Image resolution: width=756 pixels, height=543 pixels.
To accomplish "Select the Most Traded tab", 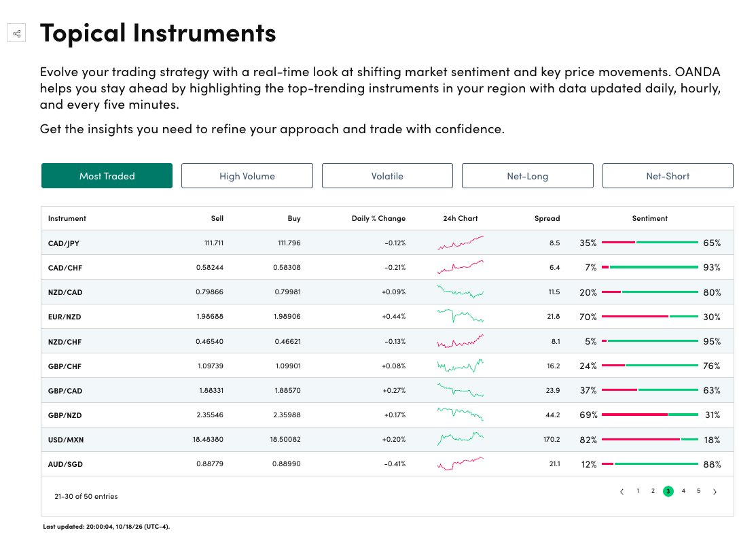I will click(x=107, y=176).
